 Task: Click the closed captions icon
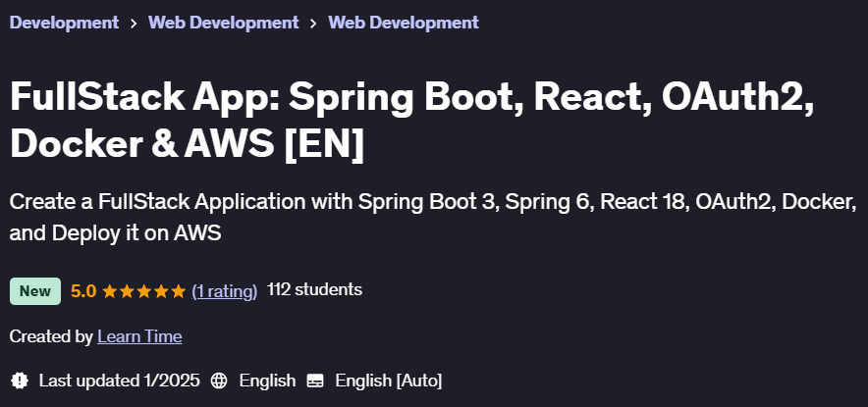(315, 381)
